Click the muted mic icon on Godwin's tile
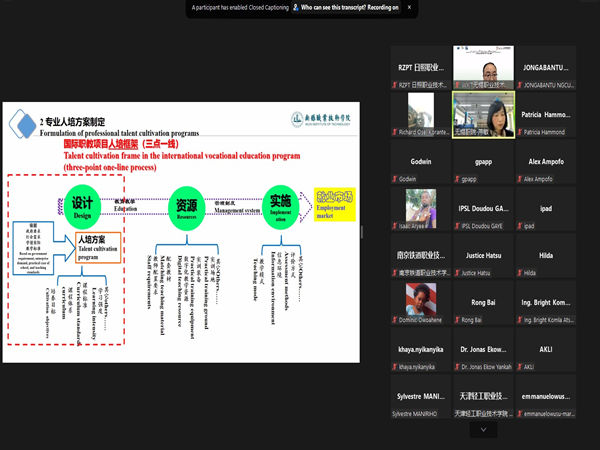Image resolution: width=600 pixels, height=450 pixels. click(395, 179)
